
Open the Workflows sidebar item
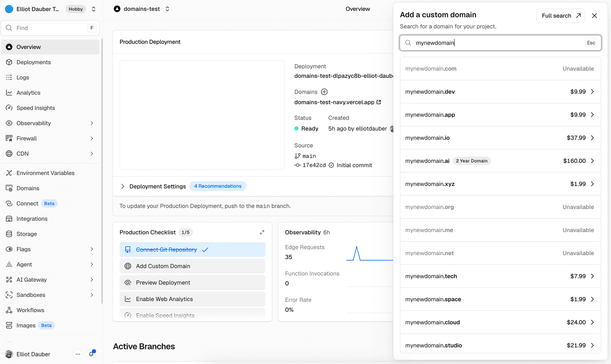tap(50, 311)
